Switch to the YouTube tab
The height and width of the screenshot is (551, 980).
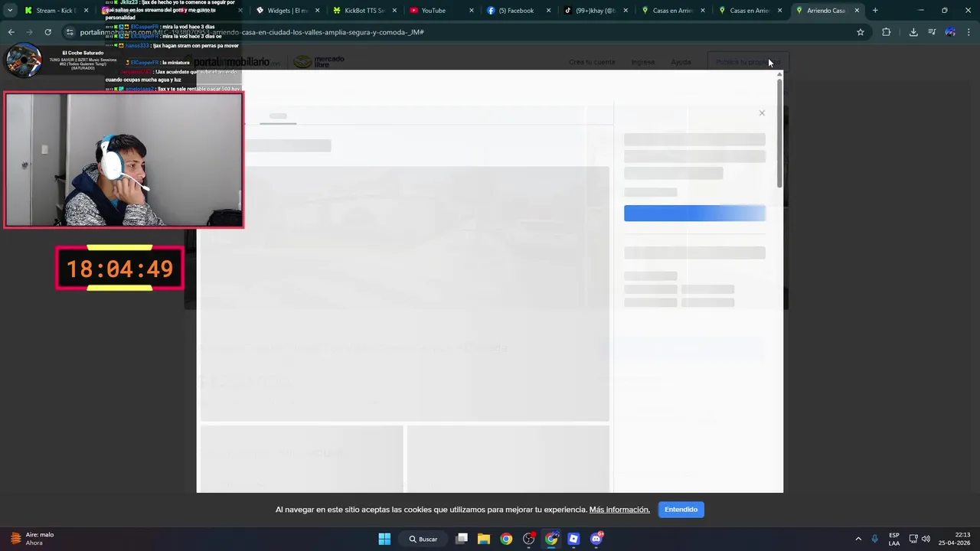click(x=442, y=11)
